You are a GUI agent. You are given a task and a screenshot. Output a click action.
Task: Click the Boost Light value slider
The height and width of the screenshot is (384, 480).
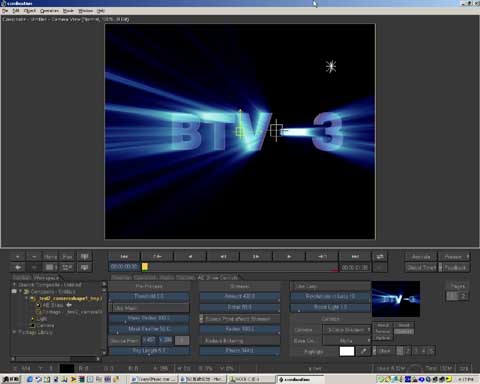pos(330,307)
